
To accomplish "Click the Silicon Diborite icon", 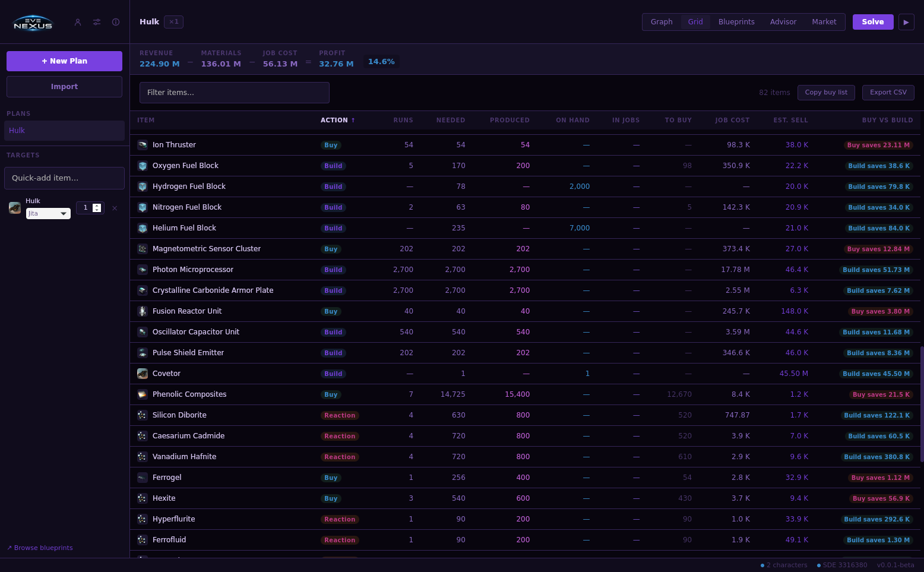I will coord(143,415).
